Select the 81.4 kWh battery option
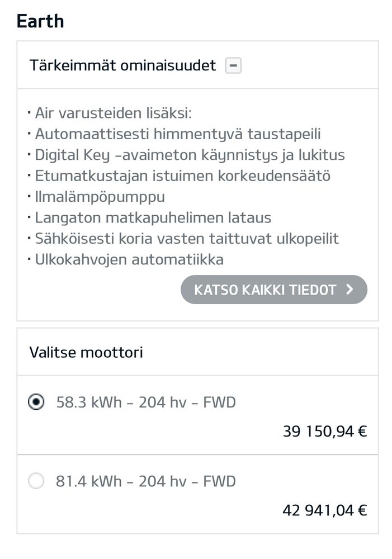This screenshot has height=559, width=392. click(x=36, y=481)
